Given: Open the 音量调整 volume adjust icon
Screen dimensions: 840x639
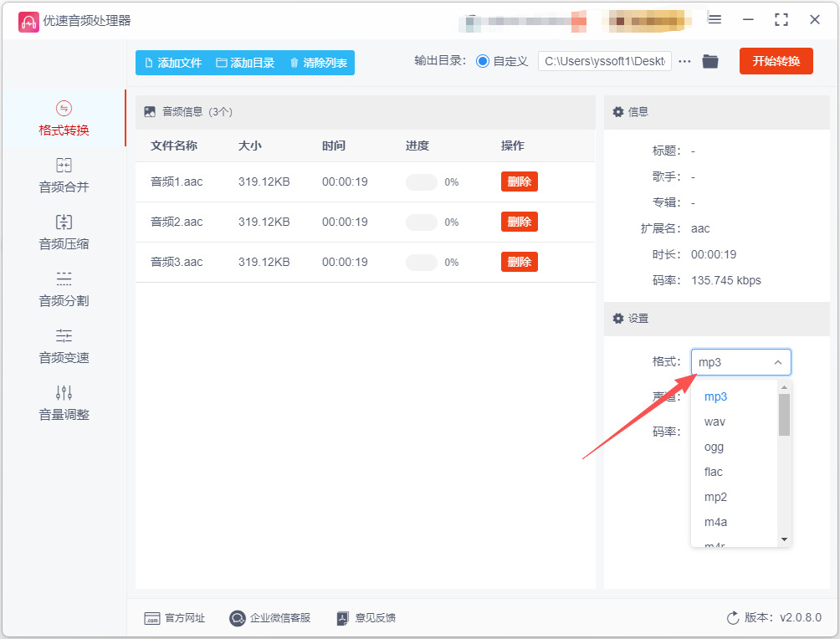Looking at the screenshot, I should [64, 392].
